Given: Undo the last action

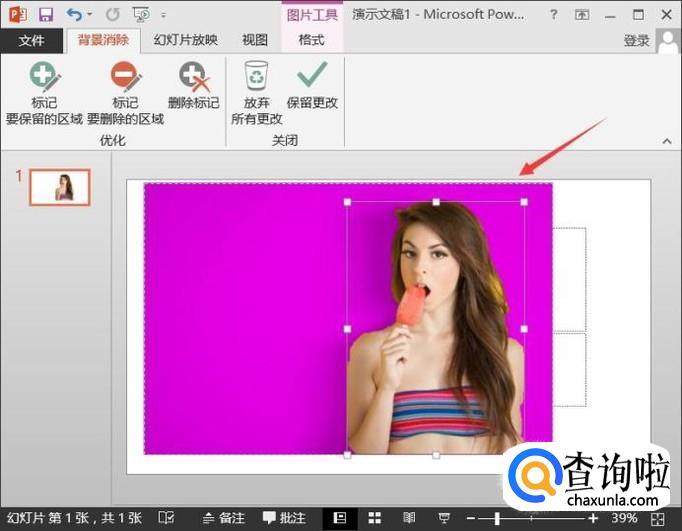Looking at the screenshot, I should pos(74,15).
